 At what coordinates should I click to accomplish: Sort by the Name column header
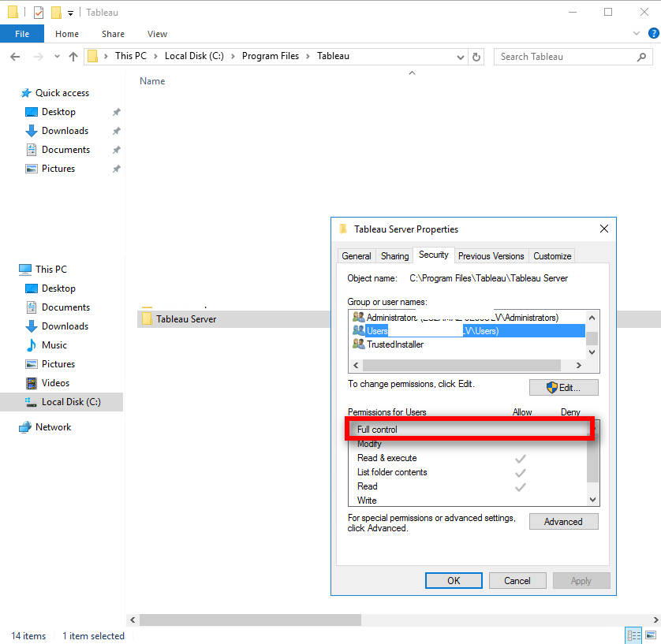click(152, 81)
